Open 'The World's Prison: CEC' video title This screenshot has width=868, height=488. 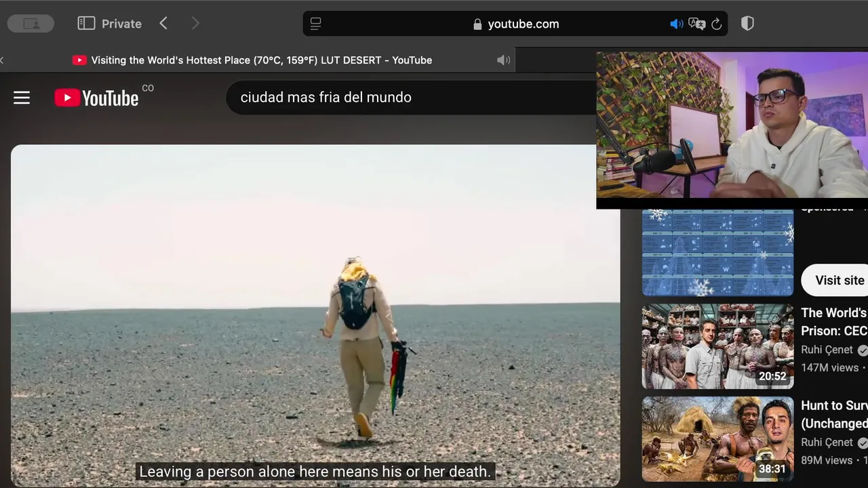pos(834,322)
